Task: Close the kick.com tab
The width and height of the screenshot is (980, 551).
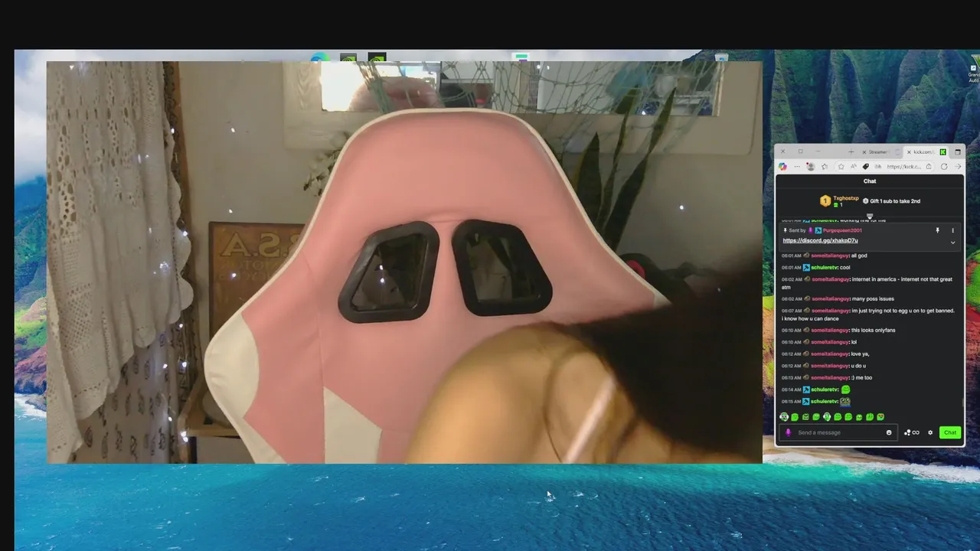Action: tap(909, 152)
